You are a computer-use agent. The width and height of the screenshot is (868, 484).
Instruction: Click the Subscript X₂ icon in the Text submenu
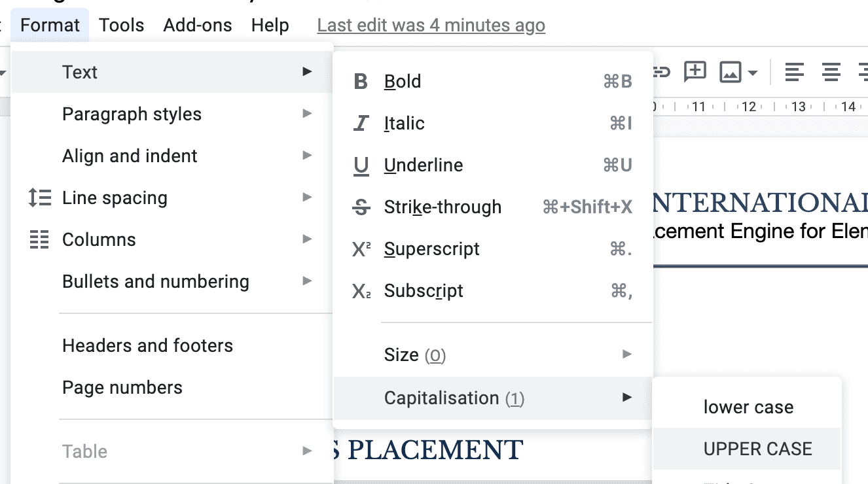(x=361, y=291)
